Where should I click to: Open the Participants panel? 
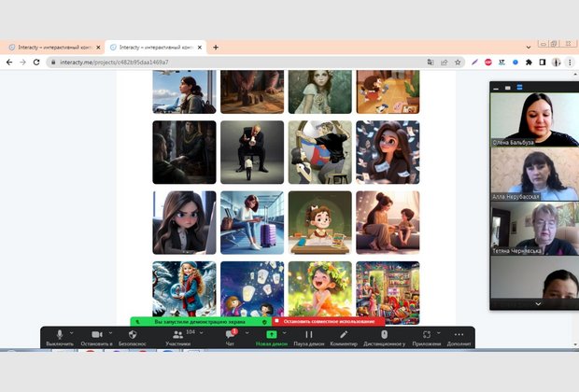pyautogui.click(x=177, y=334)
